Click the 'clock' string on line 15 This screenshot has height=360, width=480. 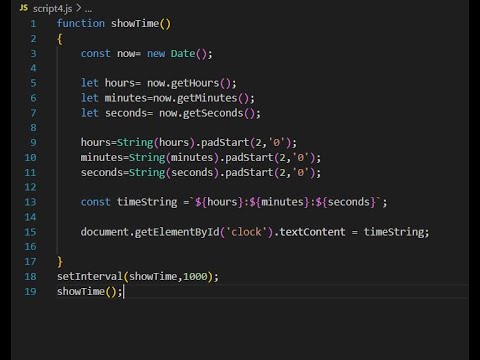(246, 232)
